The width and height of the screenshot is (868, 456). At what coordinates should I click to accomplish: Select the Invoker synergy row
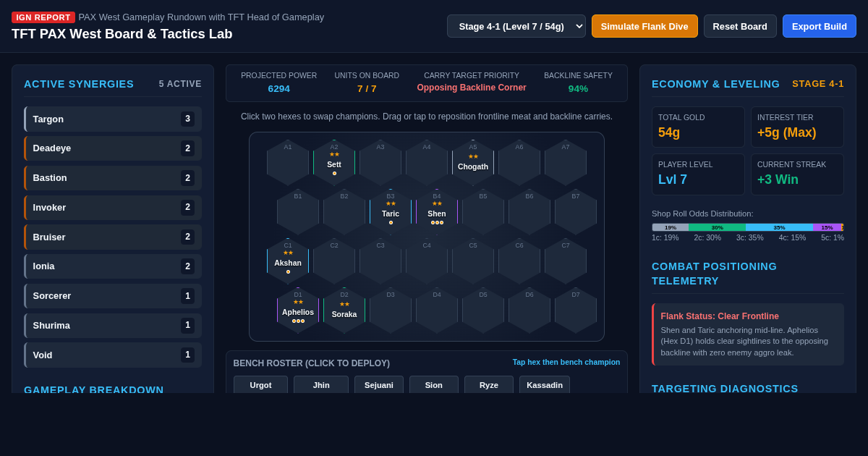(113, 207)
